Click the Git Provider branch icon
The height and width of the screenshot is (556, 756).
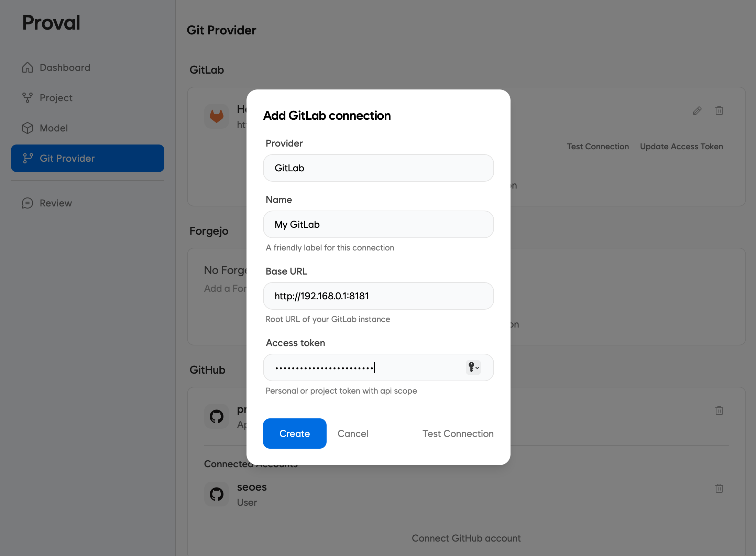tap(28, 158)
